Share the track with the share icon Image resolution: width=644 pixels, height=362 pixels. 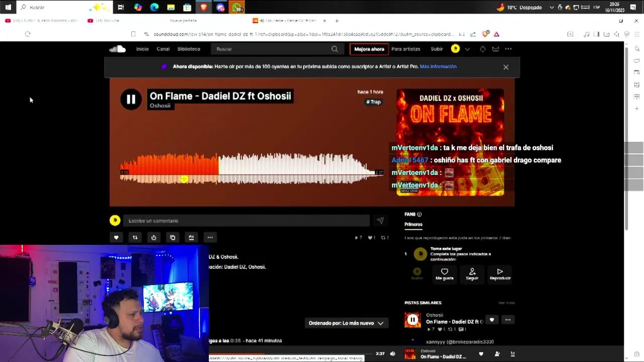153,237
